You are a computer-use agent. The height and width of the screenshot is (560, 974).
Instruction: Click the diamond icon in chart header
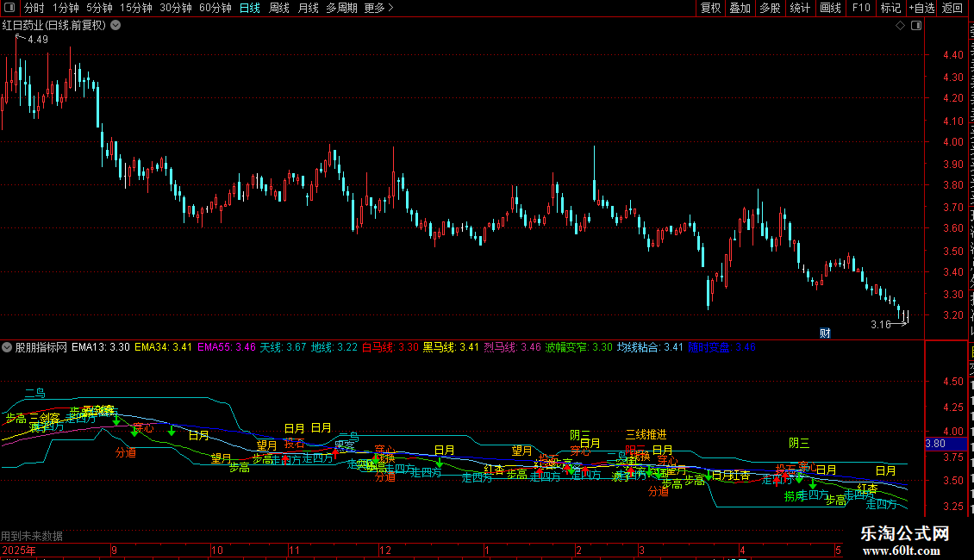pyautogui.click(x=900, y=26)
